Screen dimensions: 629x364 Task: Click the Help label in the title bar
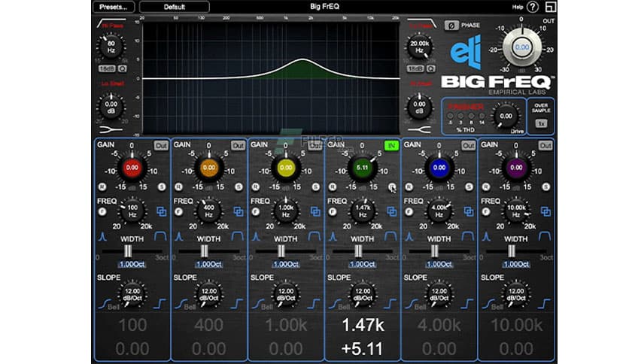[x=518, y=7]
